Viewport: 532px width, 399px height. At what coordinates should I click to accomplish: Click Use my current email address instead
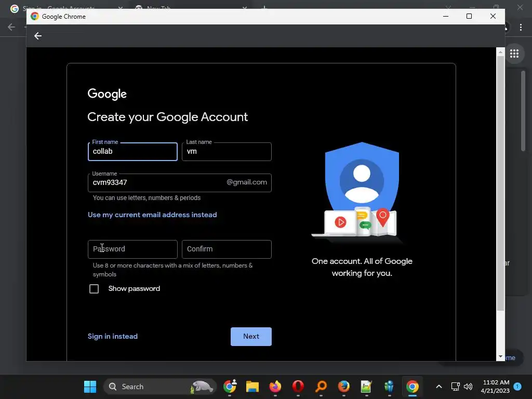(x=152, y=215)
